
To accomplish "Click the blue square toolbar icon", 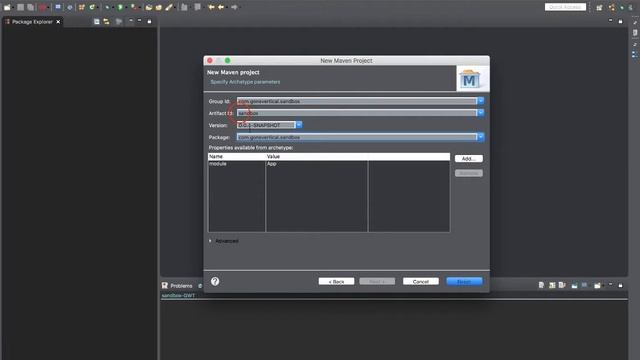I will (x=58, y=7).
